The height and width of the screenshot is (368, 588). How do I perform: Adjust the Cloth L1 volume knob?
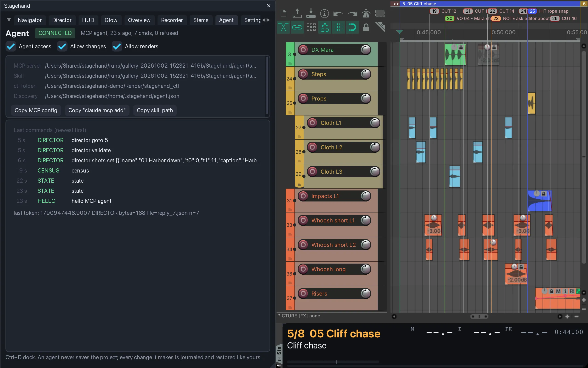click(375, 123)
